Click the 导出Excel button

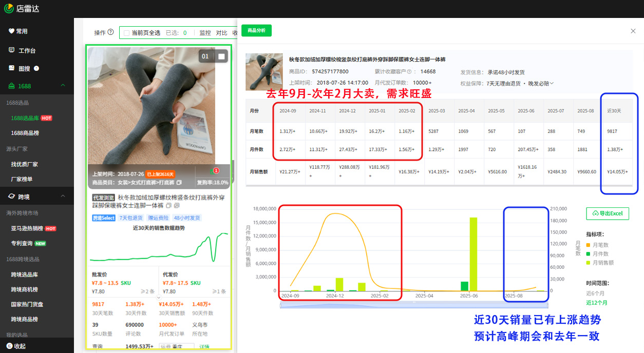[x=608, y=213]
